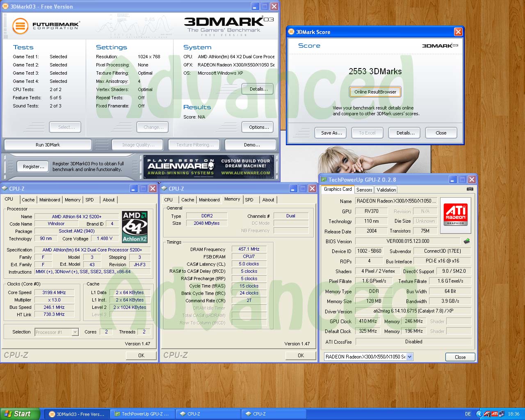Open the Start menu
The width and height of the screenshot is (525, 420).
20,414
